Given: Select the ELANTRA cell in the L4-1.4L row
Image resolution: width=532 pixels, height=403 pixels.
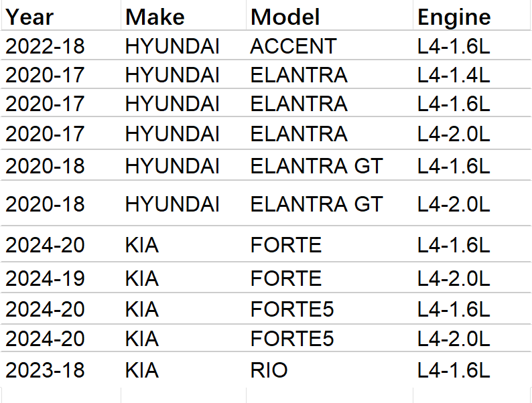Looking at the screenshot, I should [299, 75].
